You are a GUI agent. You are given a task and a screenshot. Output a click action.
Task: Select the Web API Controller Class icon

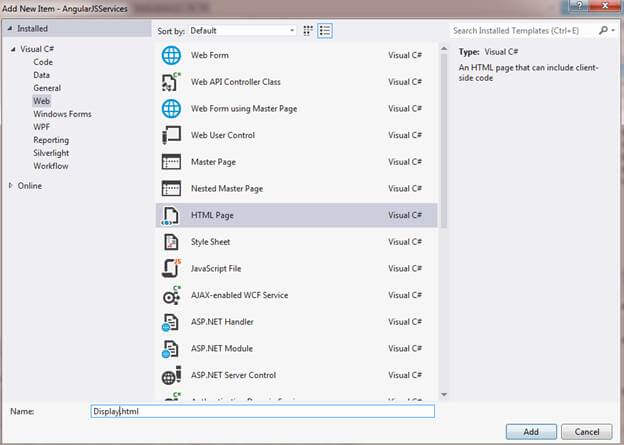click(x=171, y=82)
